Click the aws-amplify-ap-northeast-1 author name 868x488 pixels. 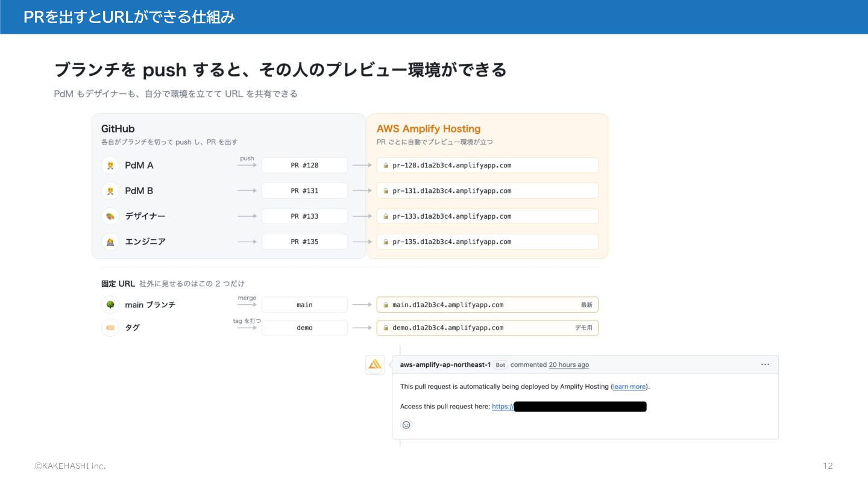click(x=445, y=365)
